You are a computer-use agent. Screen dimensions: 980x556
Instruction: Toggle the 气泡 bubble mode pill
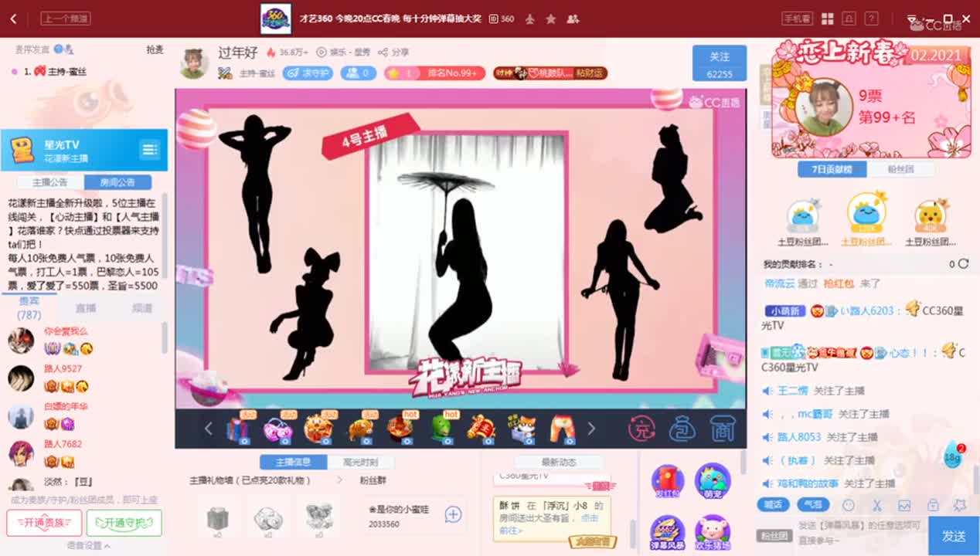[812, 504]
